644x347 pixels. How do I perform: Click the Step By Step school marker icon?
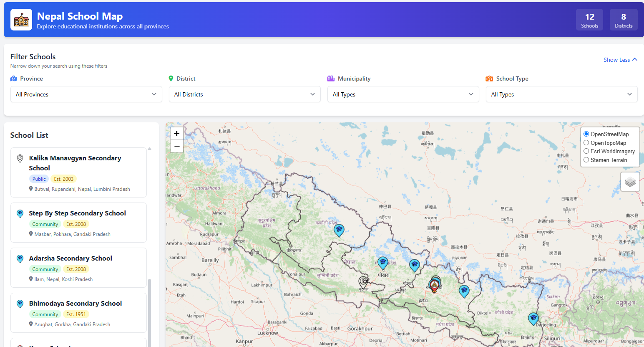tap(20, 214)
